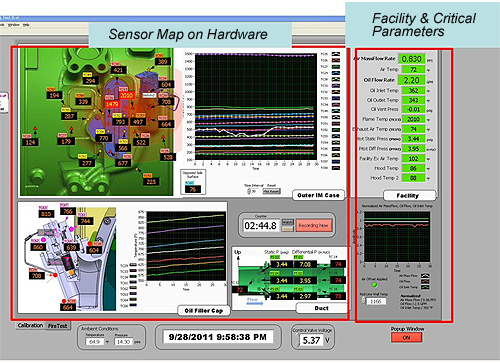Switch to the FireTest tab

point(58,326)
